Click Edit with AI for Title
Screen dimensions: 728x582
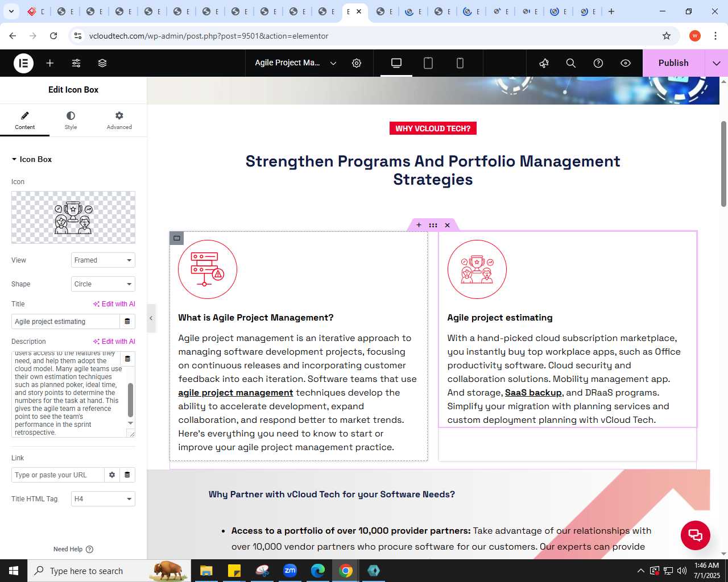pyautogui.click(x=114, y=304)
